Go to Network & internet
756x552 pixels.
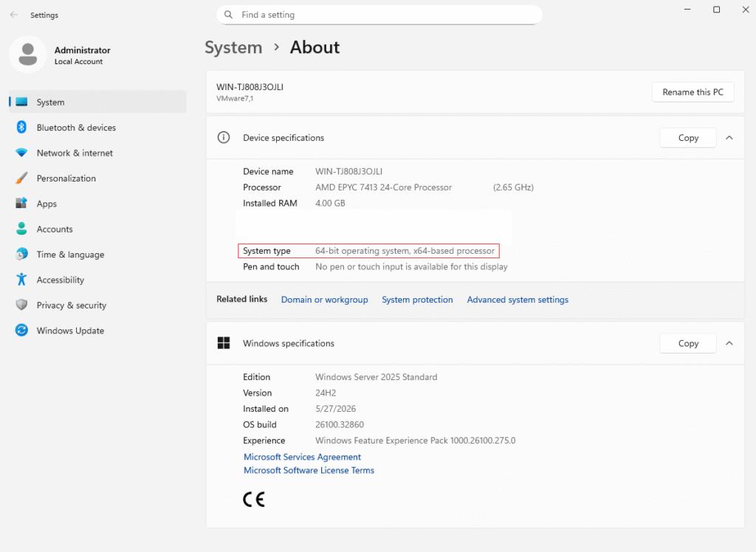click(75, 153)
